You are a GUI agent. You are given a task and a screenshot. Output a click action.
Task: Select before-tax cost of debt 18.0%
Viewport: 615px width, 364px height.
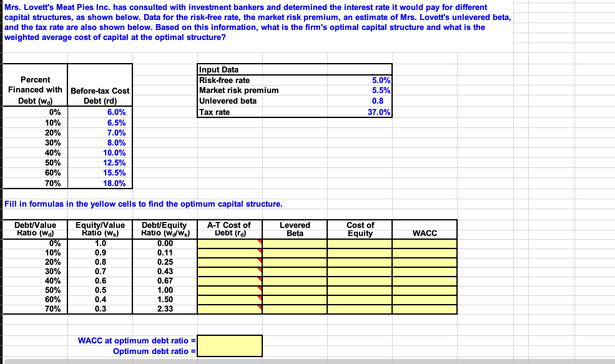(x=114, y=183)
